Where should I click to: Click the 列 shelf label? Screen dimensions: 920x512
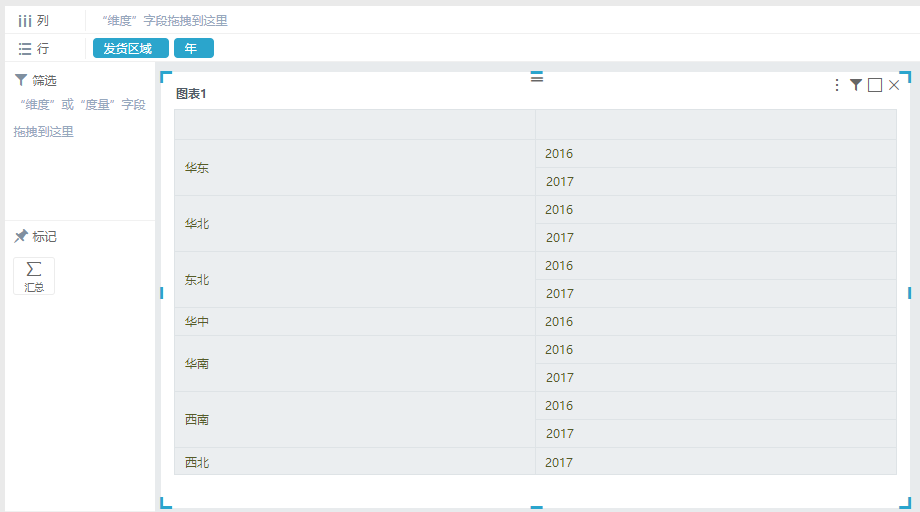[43, 21]
